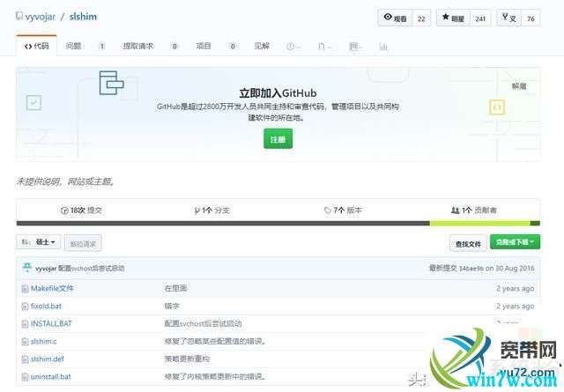Open the 项目 projects tab

[204, 46]
